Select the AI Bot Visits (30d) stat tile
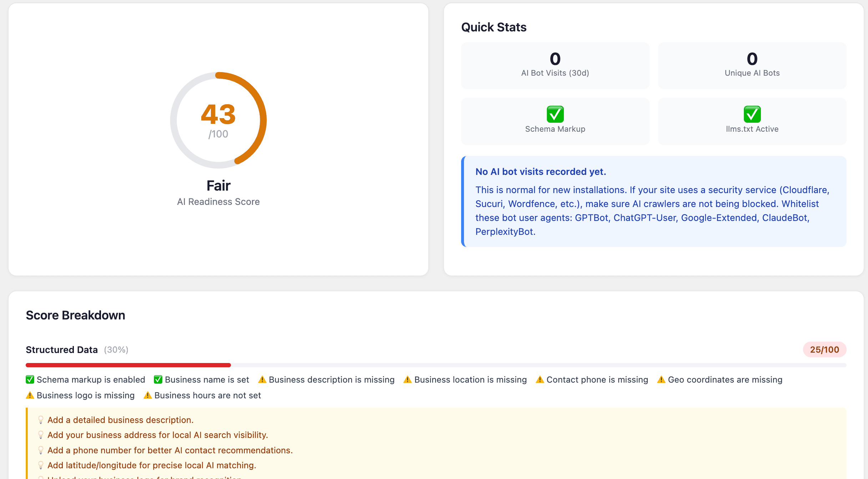868x479 pixels. pos(555,66)
